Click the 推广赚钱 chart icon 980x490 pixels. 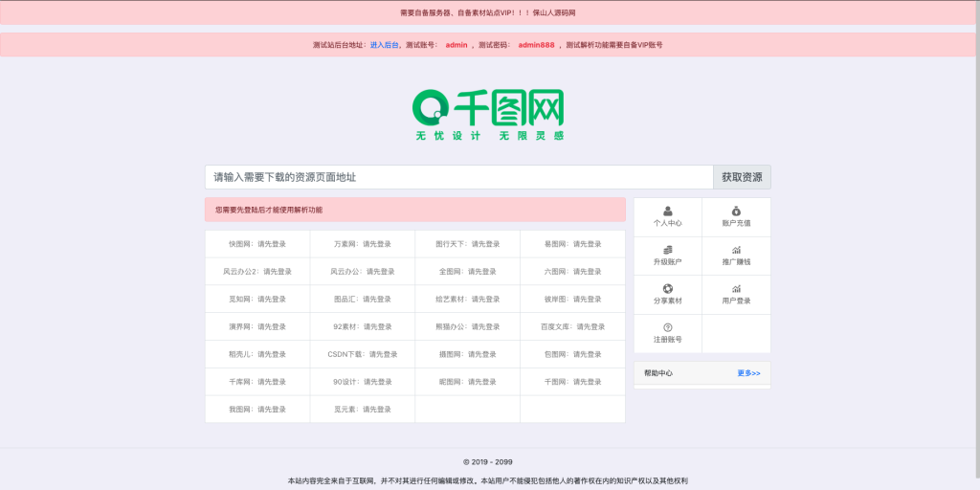tap(736, 250)
